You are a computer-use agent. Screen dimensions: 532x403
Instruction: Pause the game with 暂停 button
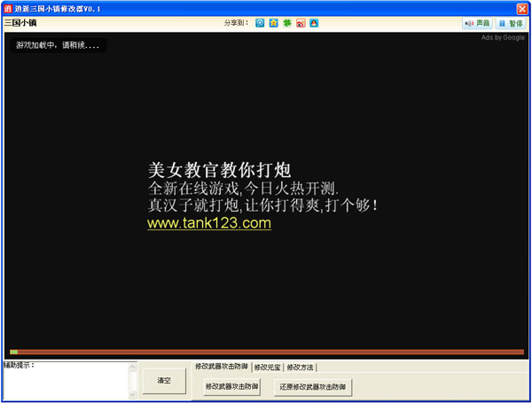(511, 23)
